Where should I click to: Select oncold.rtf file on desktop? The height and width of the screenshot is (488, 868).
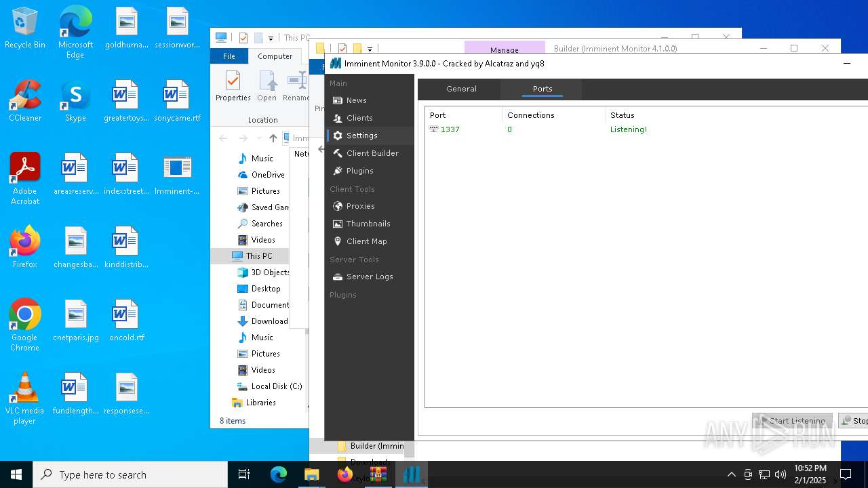(127, 321)
